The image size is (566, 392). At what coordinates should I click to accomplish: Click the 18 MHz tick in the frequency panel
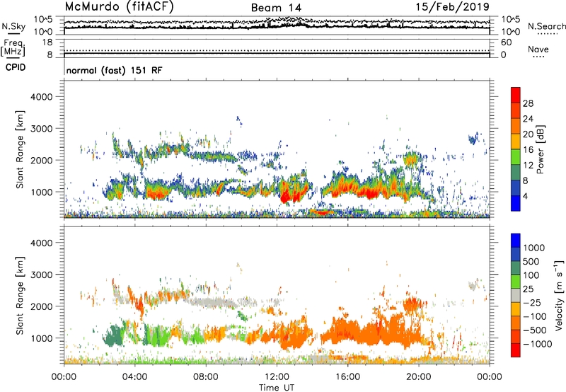click(47, 42)
